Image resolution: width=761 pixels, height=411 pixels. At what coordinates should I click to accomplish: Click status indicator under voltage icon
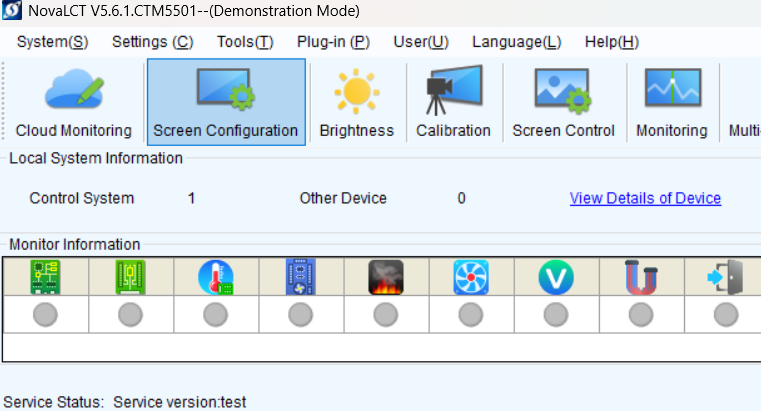click(556, 315)
